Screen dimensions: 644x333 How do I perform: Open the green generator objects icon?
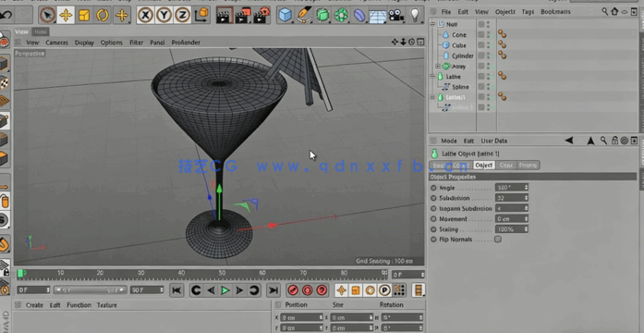(322, 15)
